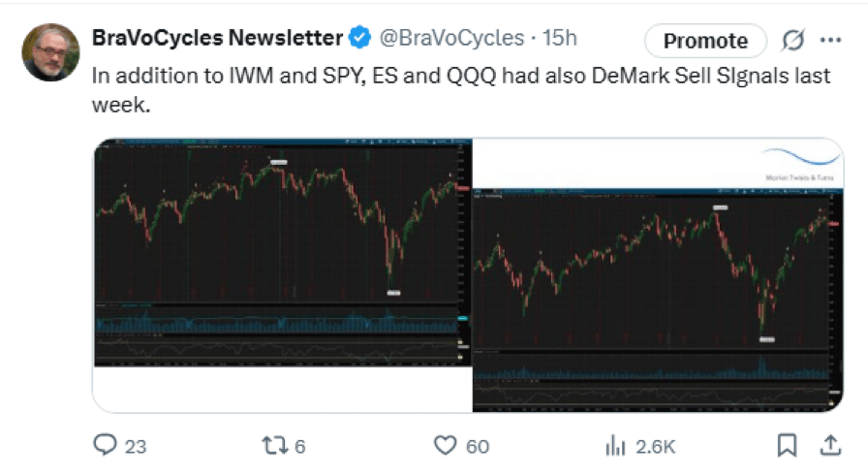Share the post via upload arrow icon
This screenshot has width=868, height=475.
830,446
